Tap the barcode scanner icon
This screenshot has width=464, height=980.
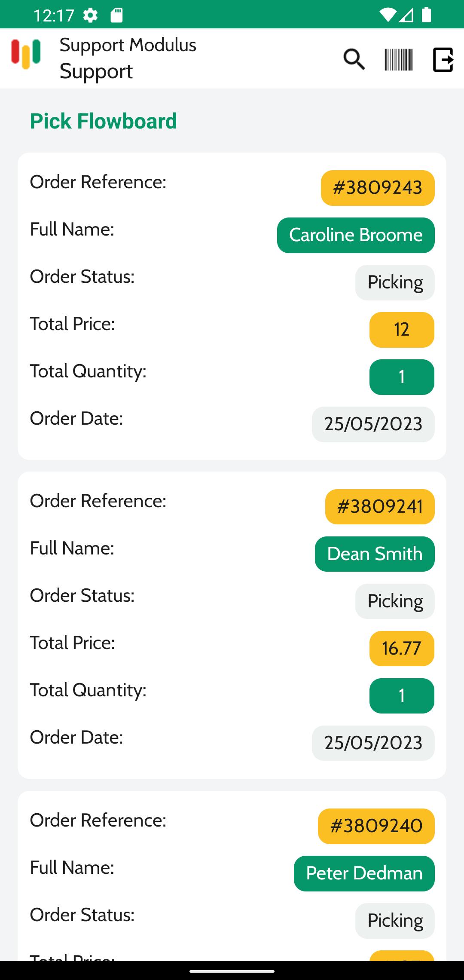tap(399, 59)
